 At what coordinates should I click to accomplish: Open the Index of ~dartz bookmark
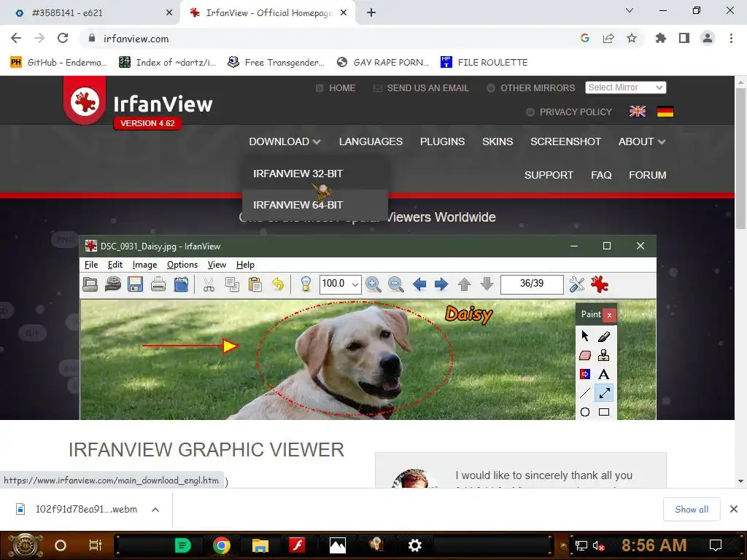[167, 63]
